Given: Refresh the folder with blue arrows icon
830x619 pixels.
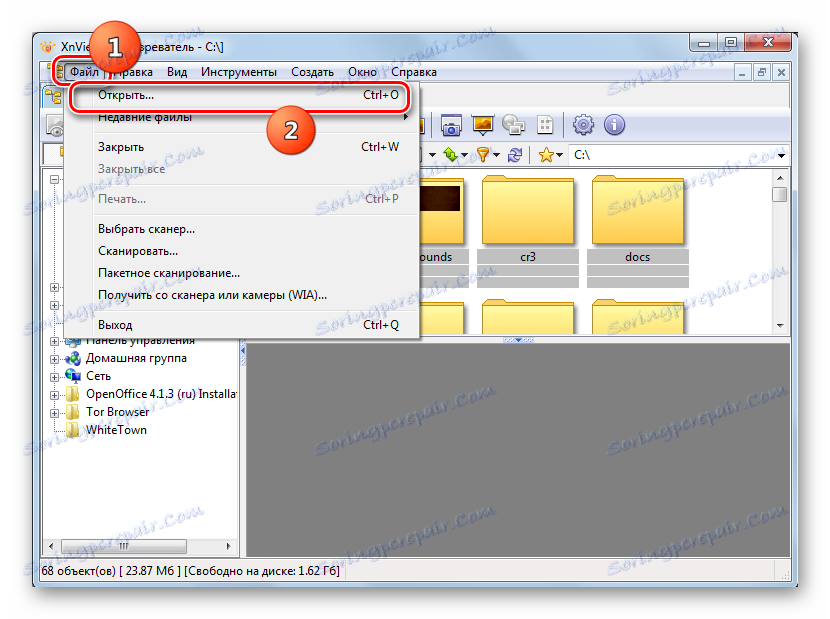Looking at the screenshot, I should [515, 155].
